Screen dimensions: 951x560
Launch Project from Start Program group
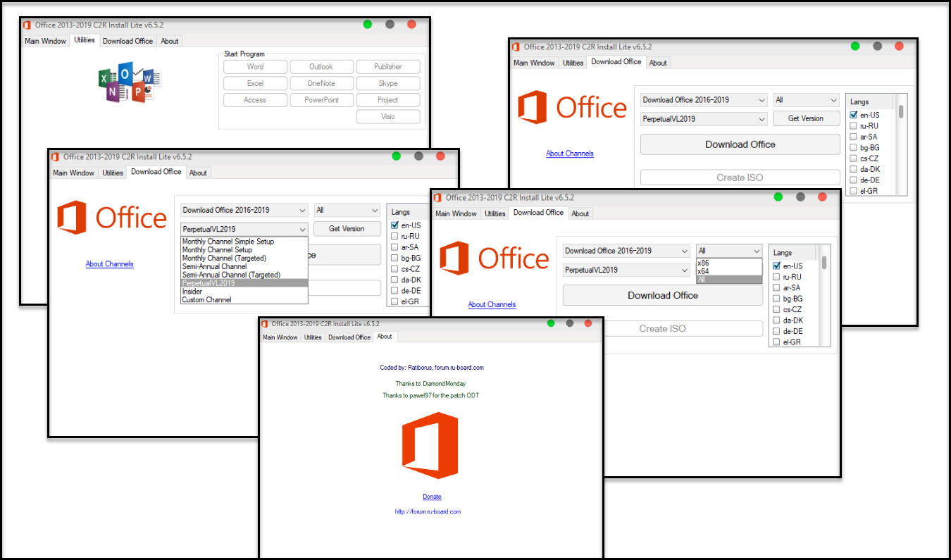pyautogui.click(x=387, y=100)
